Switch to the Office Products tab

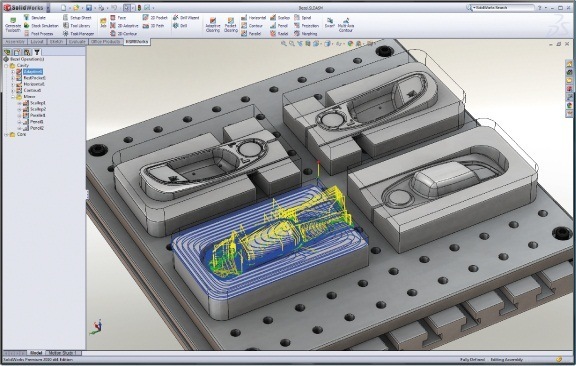pyautogui.click(x=105, y=42)
